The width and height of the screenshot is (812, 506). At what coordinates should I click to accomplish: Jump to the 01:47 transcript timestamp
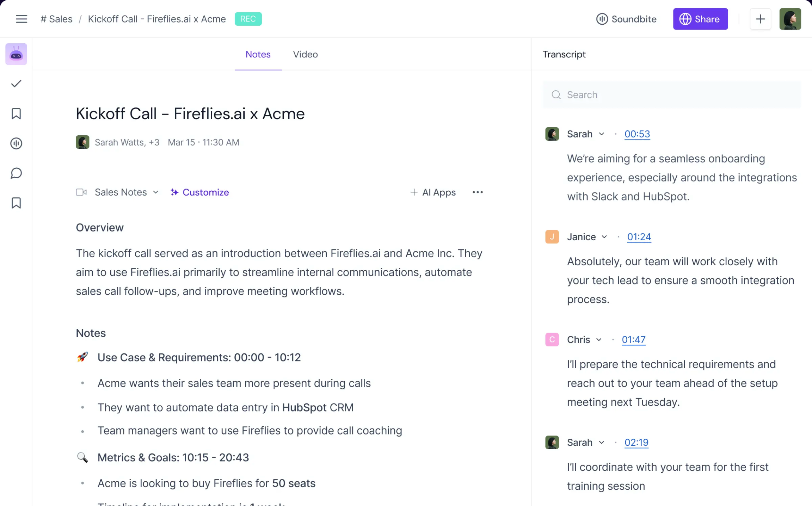(633, 339)
